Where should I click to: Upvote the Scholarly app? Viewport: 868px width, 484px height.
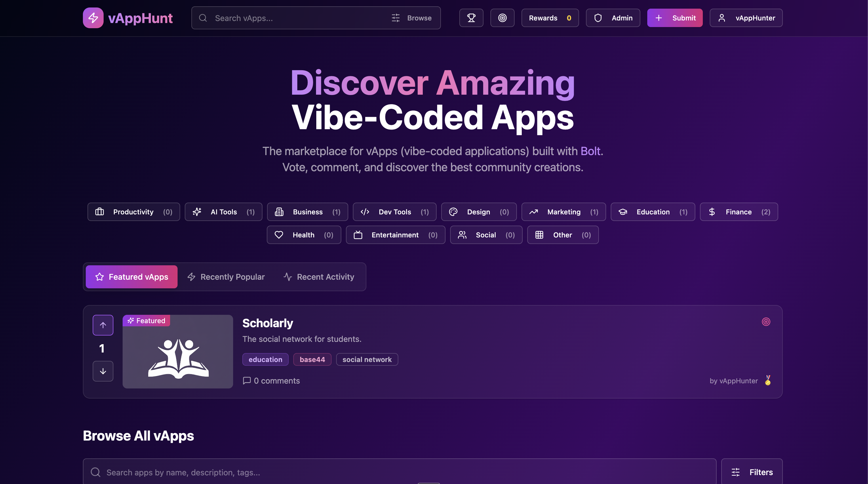103,325
